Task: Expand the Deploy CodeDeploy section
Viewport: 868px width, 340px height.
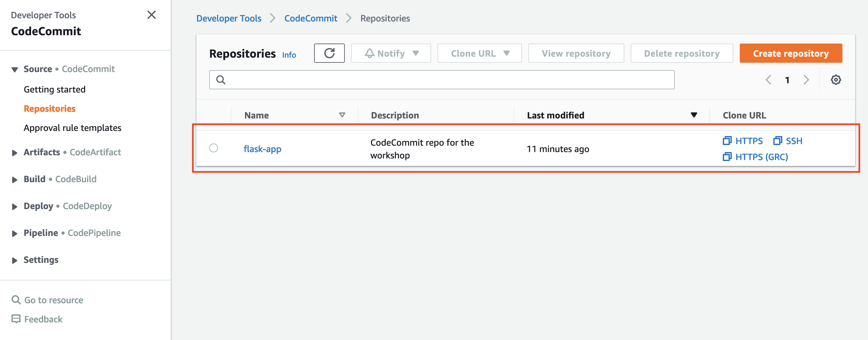Action: [x=14, y=207]
